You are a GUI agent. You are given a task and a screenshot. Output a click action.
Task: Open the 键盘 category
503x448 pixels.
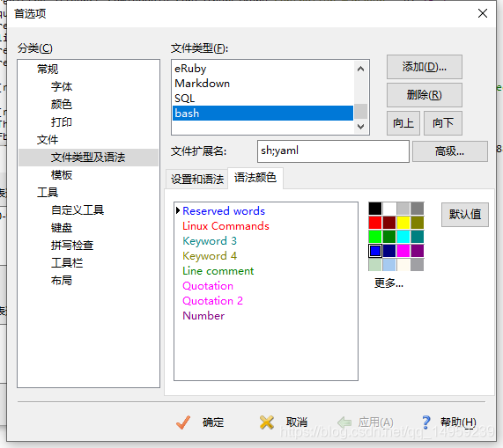62,228
